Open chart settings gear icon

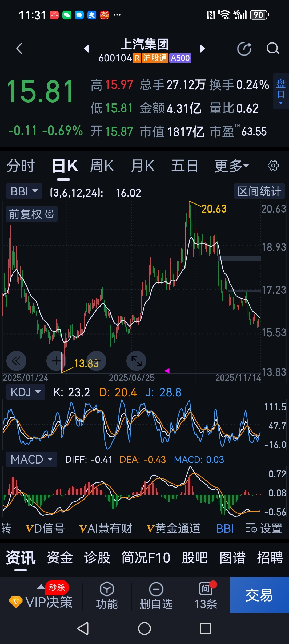pyautogui.click(x=273, y=166)
